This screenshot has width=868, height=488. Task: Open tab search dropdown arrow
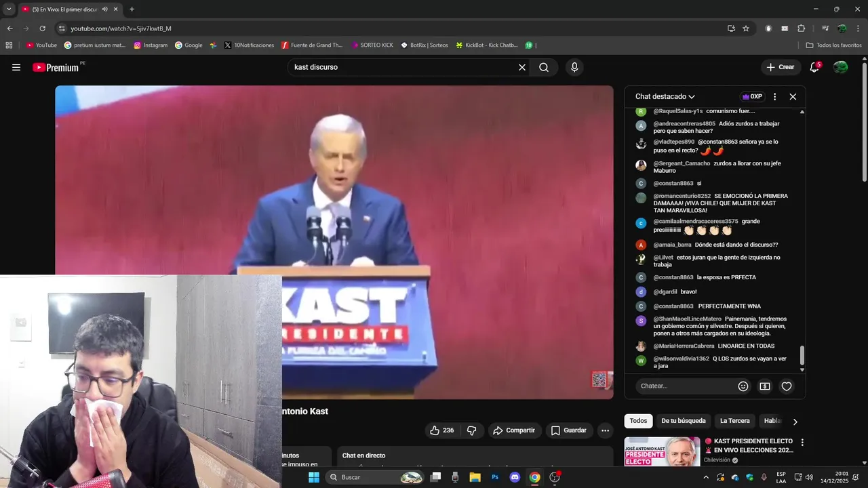point(9,9)
